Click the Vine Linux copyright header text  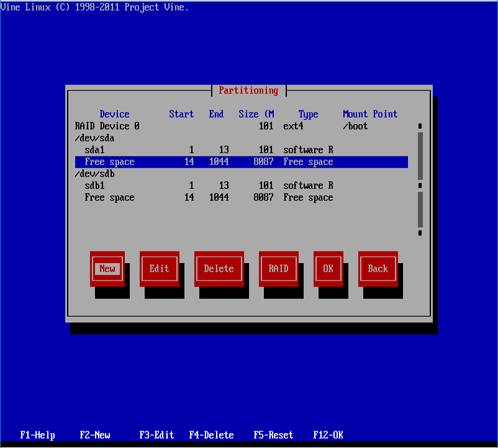[94, 7]
